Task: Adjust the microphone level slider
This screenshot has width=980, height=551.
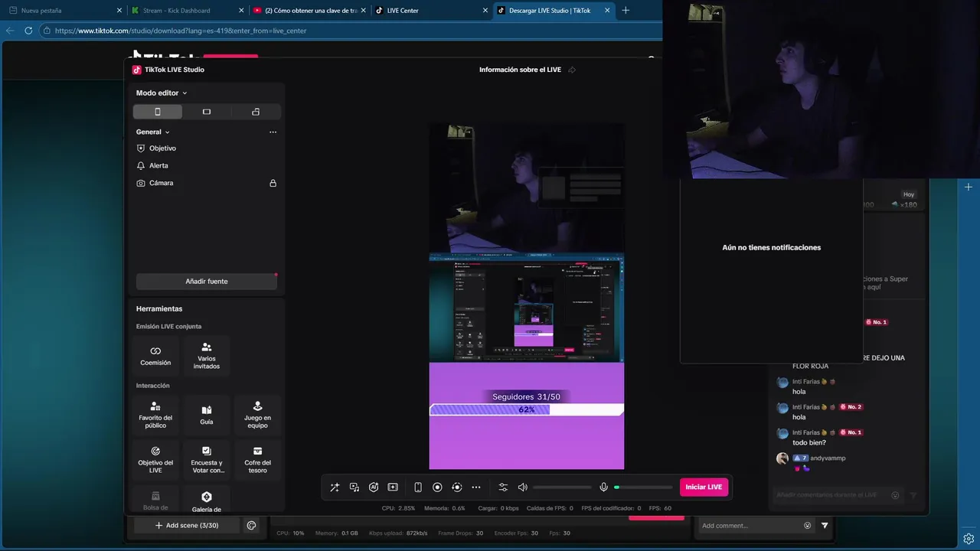Action: 643,487
